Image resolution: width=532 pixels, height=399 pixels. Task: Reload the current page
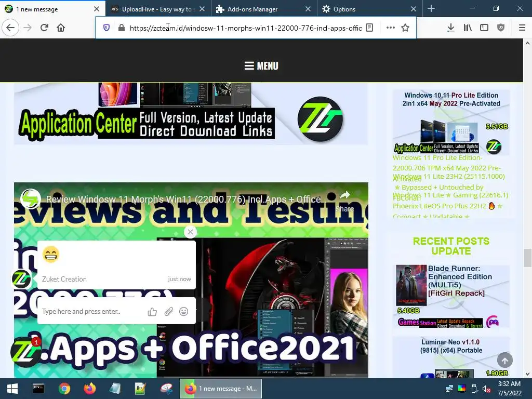pyautogui.click(x=44, y=28)
